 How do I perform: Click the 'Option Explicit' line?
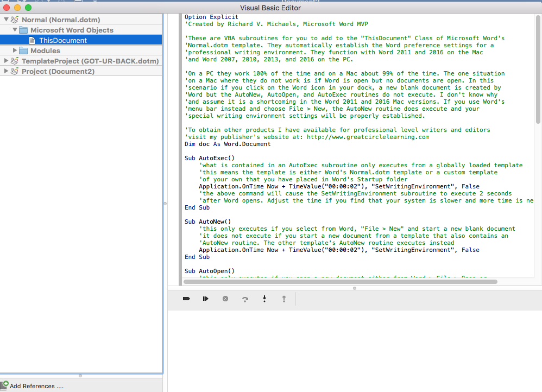[x=211, y=17]
